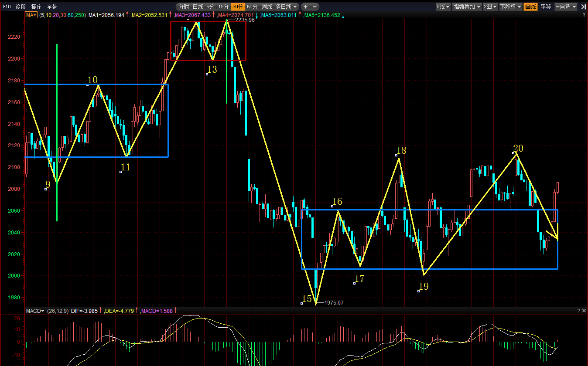Screen dimensions: 588x366
Task: Click the main chart help question mark
Action: click(584, 15)
